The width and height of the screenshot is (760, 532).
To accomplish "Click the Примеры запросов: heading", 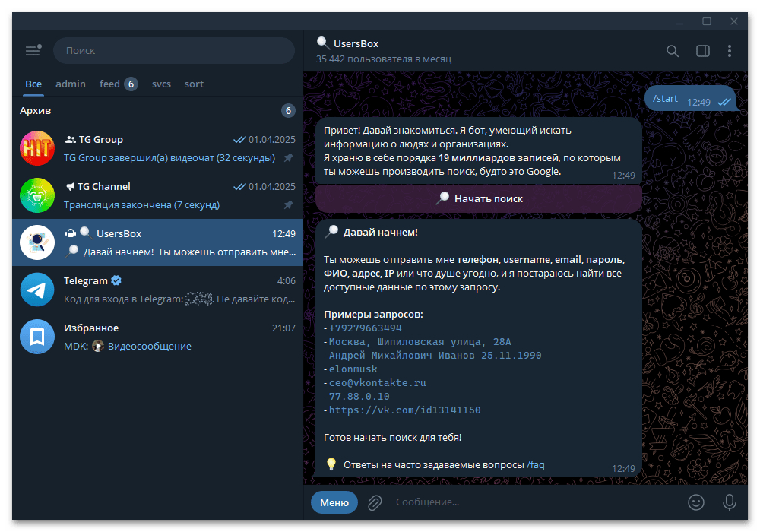I will [x=373, y=314].
